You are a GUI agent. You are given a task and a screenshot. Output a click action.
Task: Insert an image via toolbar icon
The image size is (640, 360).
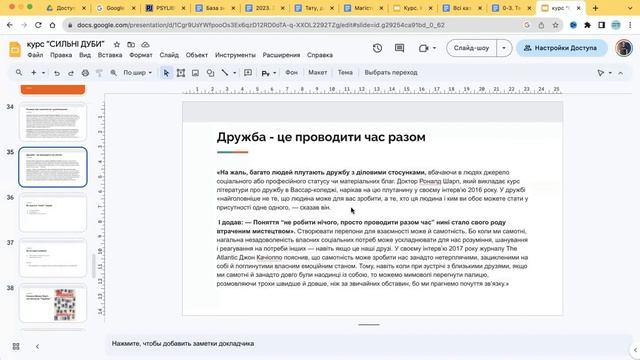click(196, 73)
